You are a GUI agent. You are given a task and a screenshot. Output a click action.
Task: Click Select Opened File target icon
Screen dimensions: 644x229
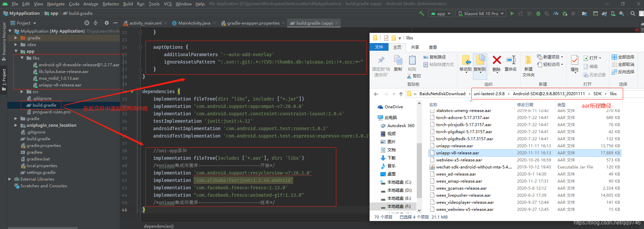tap(87, 23)
